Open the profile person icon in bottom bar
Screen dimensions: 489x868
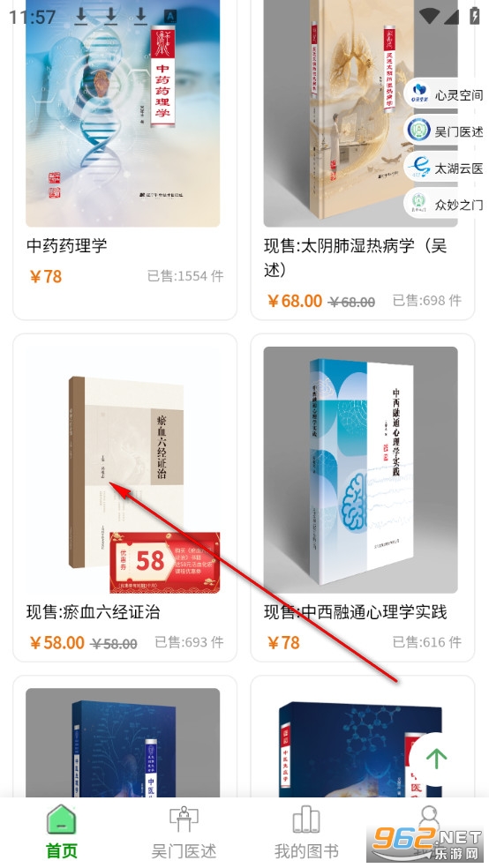[x=427, y=817]
